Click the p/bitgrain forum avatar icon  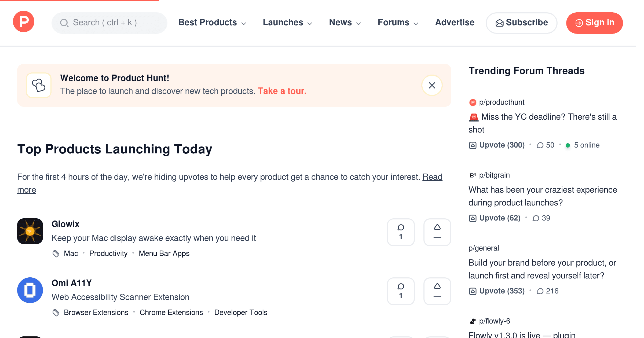click(473, 175)
